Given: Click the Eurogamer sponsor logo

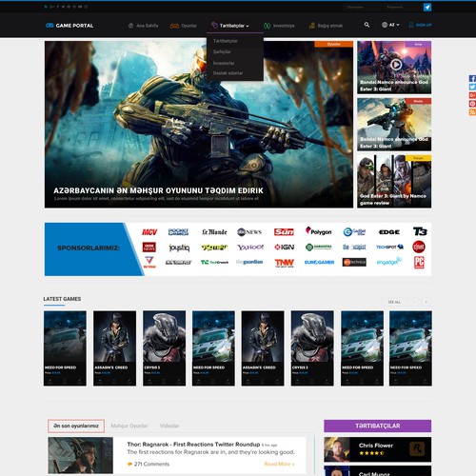Looking at the screenshot, I should (319, 263).
